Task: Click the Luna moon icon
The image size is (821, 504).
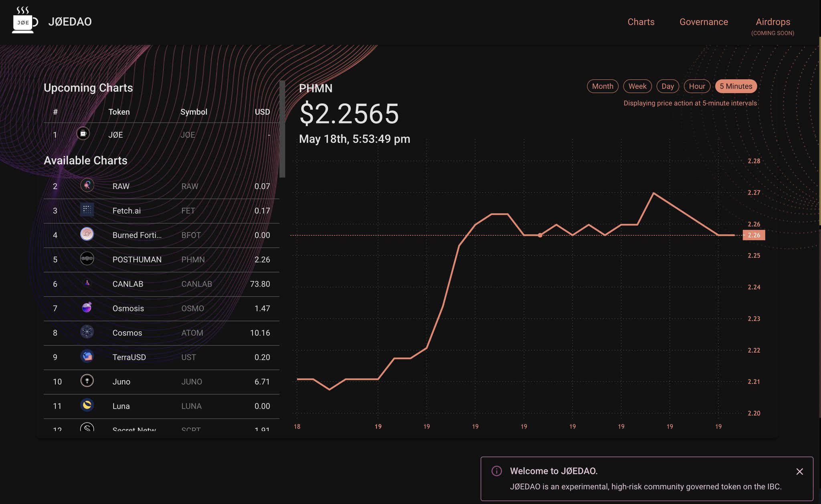Action: coord(87,405)
